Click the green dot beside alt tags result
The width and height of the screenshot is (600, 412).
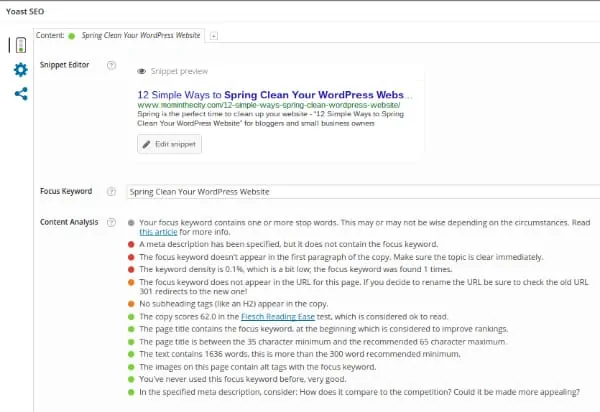tap(131, 367)
